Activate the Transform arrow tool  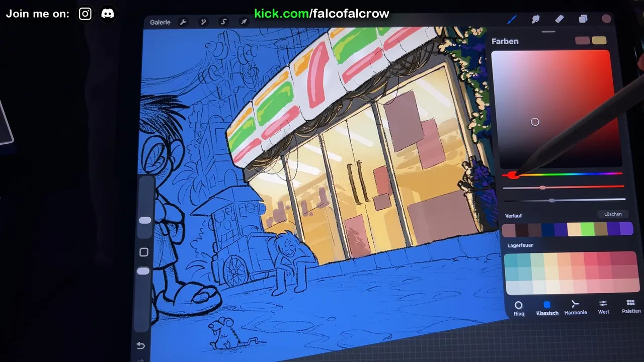(x=244, y=22)
